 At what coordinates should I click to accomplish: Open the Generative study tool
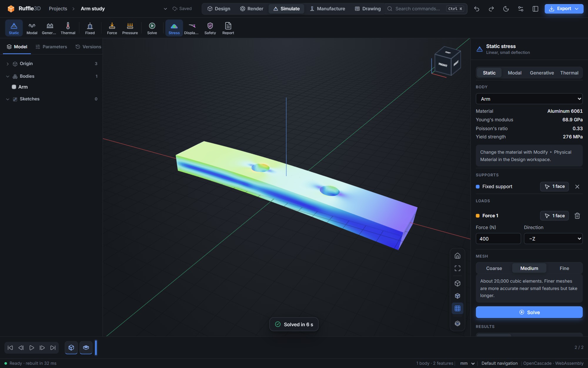coord(49,28)
